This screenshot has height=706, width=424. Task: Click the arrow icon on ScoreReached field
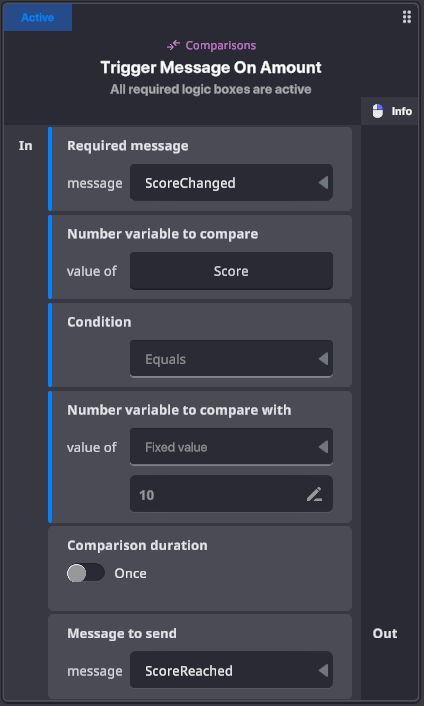click(323, 670)
